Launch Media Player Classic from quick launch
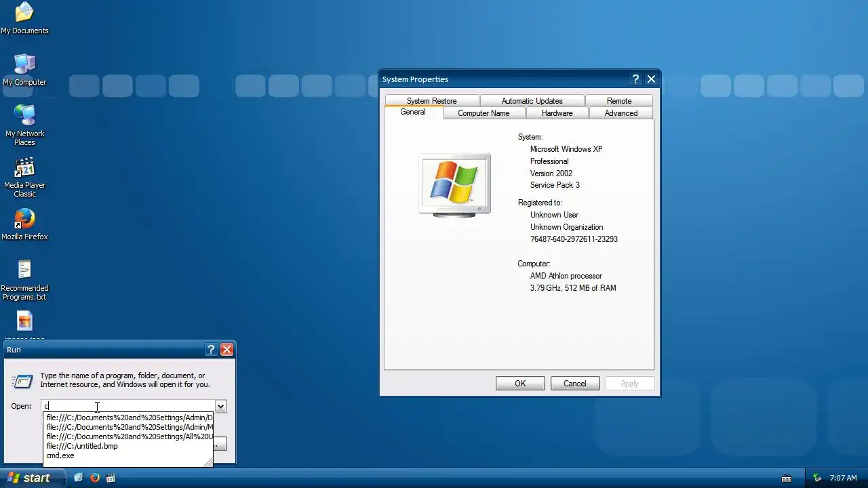868x488 pixels. point(111,478)
